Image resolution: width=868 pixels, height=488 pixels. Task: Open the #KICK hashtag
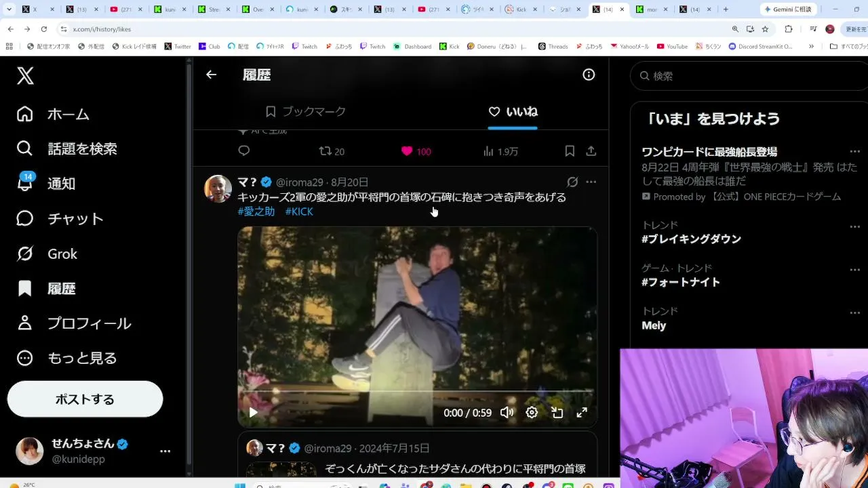299,211
